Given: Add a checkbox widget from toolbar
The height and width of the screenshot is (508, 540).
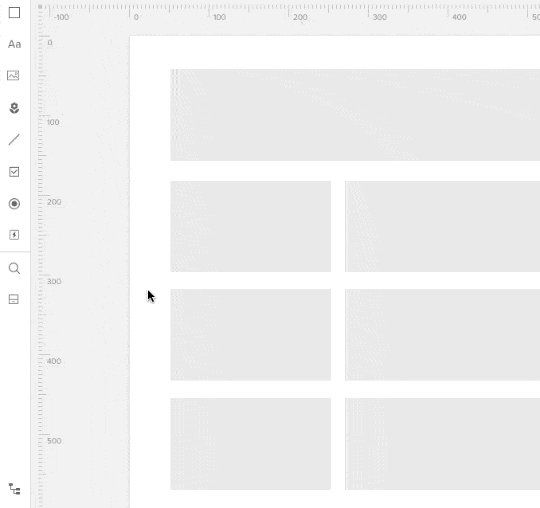Looking at the screenshot, I should tap(14, 172).
